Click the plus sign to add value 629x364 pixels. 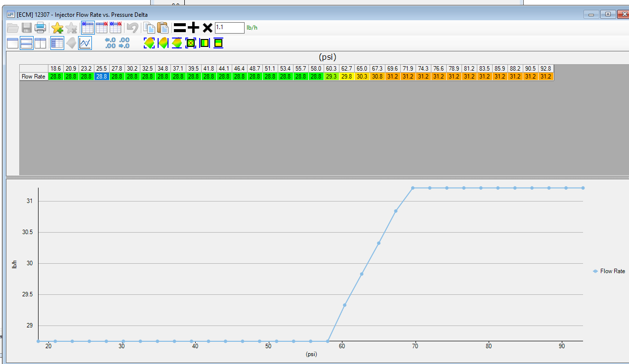[x=194, y=28]
